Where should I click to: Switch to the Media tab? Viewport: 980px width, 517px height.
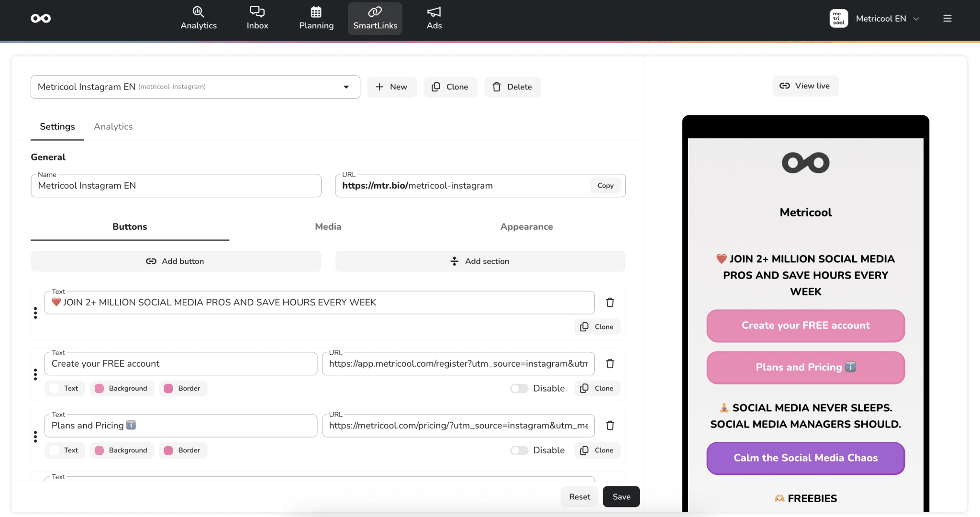click(x=328, y=227)
